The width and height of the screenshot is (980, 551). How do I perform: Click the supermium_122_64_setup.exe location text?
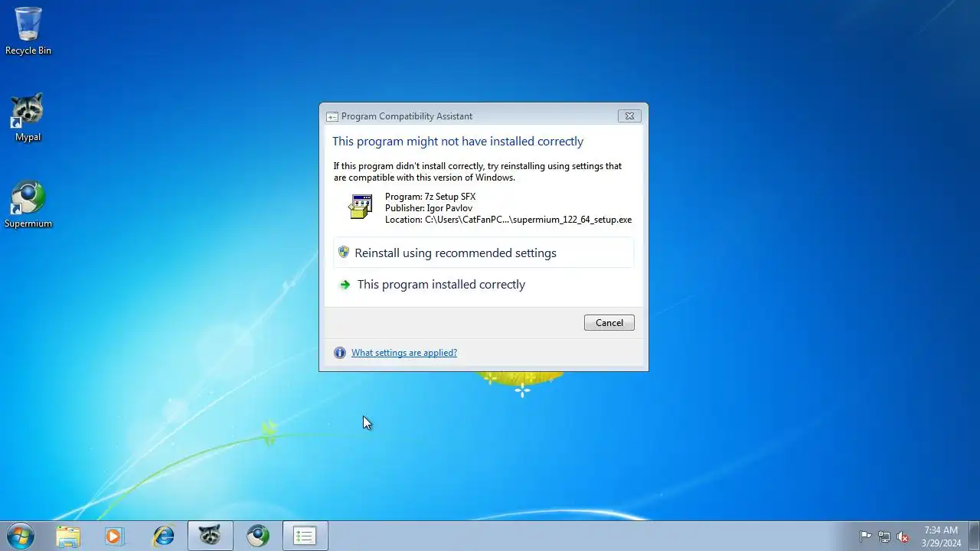click(x=508, y=220)
